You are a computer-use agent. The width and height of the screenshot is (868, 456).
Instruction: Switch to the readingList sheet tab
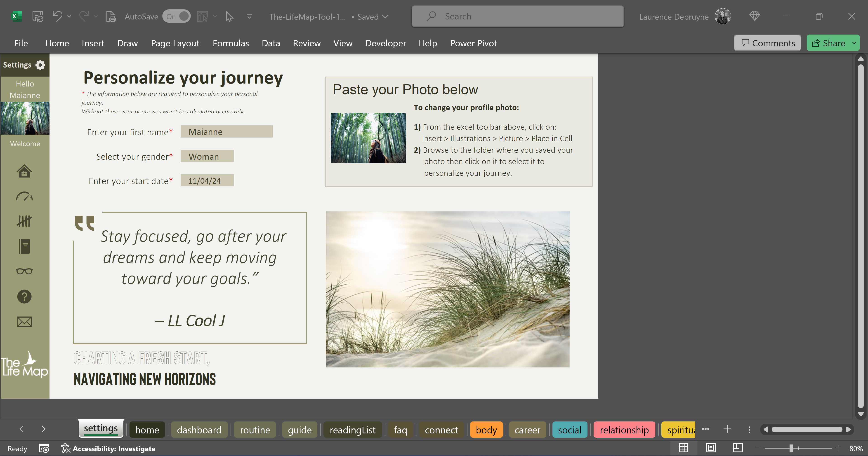[x=352, y=430]
